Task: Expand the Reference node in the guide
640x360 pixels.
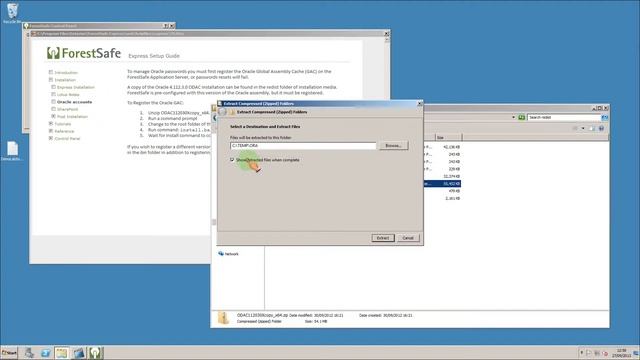Action: pos(51,131)
